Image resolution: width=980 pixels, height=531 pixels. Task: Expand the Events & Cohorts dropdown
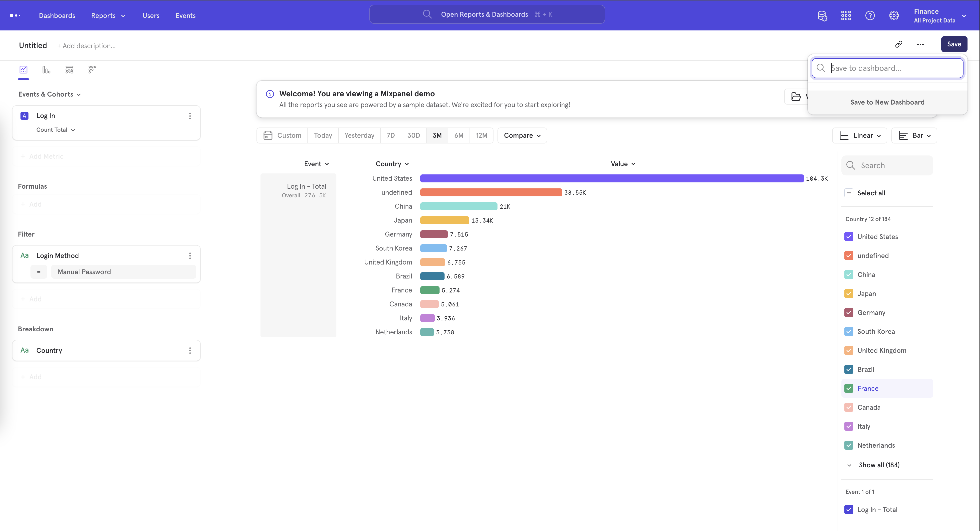click(49, 94)
